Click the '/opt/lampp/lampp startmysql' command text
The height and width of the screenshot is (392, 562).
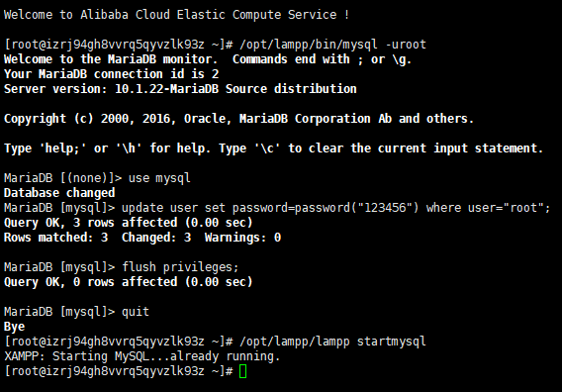pyautogui.click(x=333, y=342)
